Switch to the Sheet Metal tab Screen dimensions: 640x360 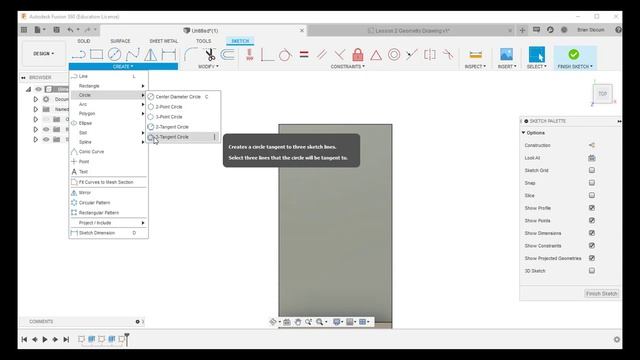163,41
